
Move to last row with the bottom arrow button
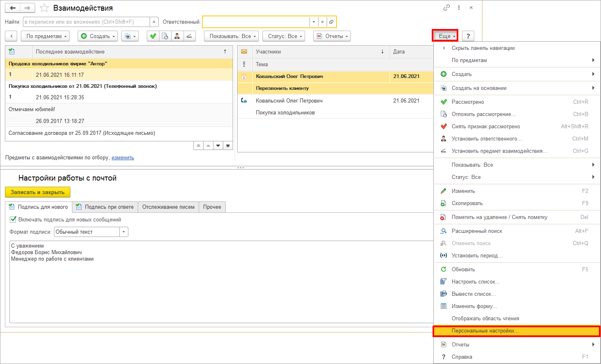click(x=228, y=146)
